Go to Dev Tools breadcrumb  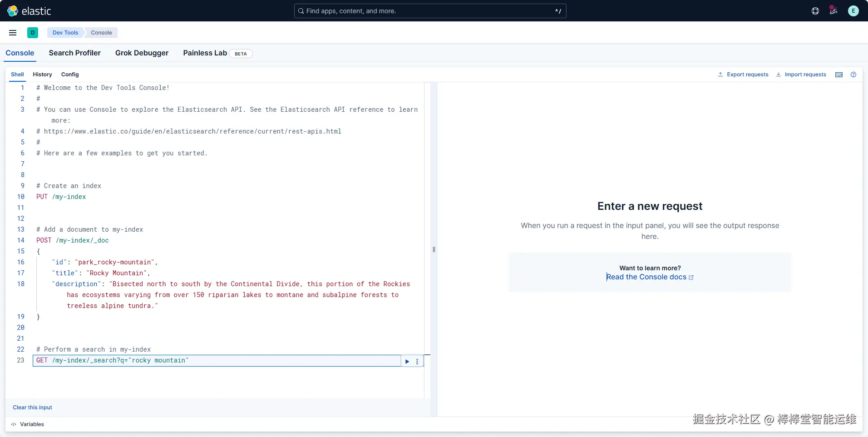(x=65, y=33)
